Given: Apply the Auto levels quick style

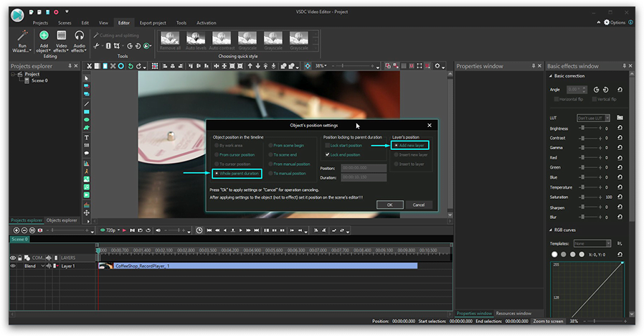Looking at the screenshot, I should tap(195, 39).
